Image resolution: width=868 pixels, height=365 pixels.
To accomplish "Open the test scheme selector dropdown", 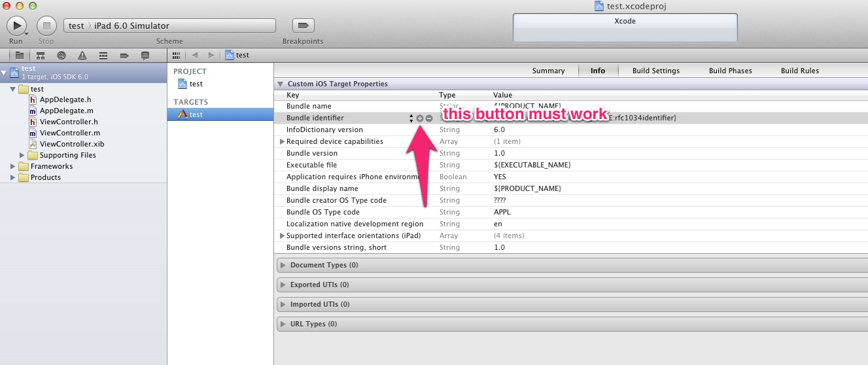I will click(169, 26).
